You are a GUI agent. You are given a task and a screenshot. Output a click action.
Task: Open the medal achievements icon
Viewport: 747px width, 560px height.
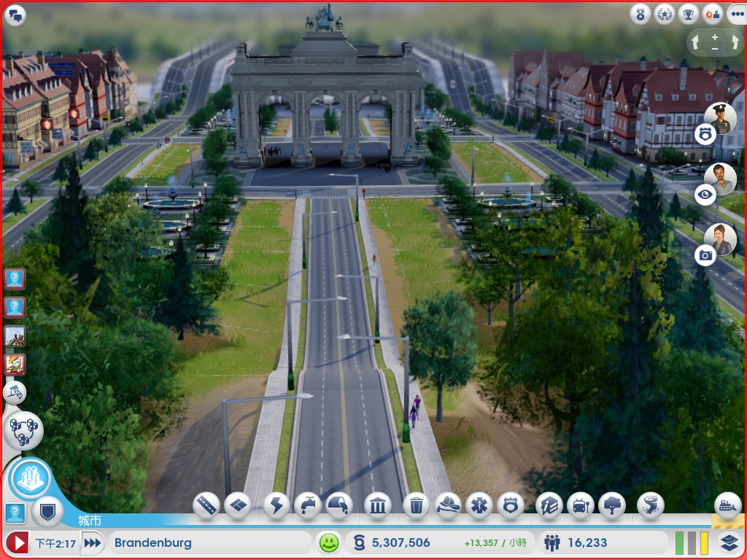point(640,15)
